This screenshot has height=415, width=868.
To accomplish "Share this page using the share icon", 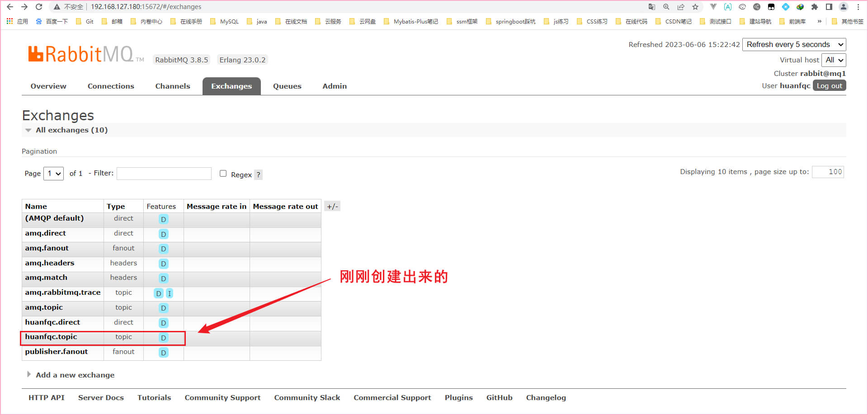I will pos(680,7).
